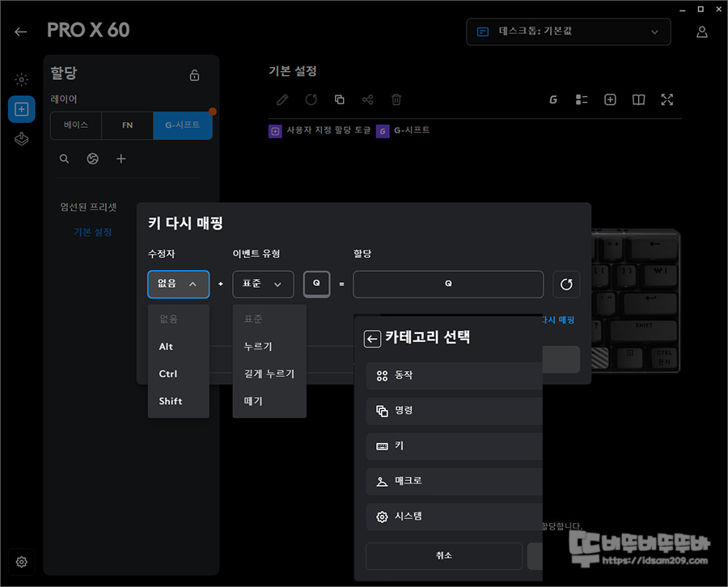728x587 pixels.
Task: Select the 명령 category
Action: 454,411
